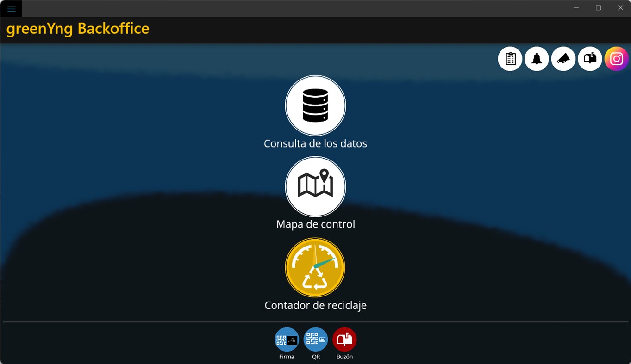Maximize the greenYng Backoffice window
631x364 pixels.
(598, 8)
